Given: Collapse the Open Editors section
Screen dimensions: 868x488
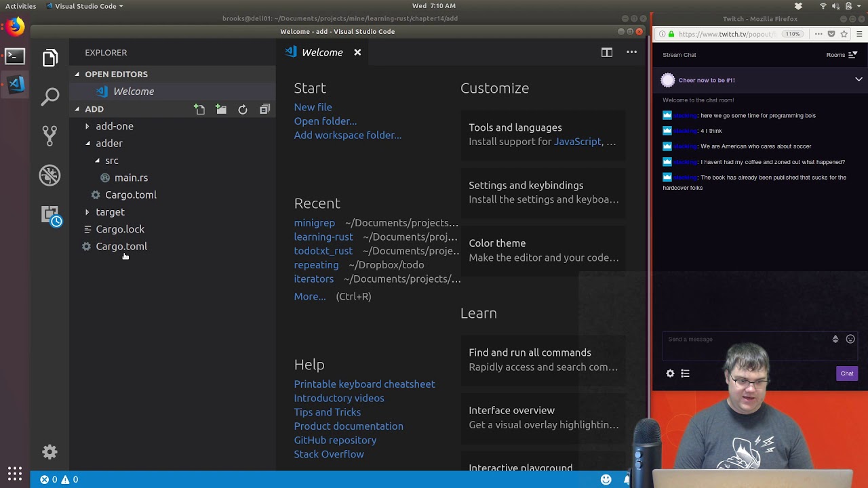Looking at the screenshot, I should (x=77, y=74).
